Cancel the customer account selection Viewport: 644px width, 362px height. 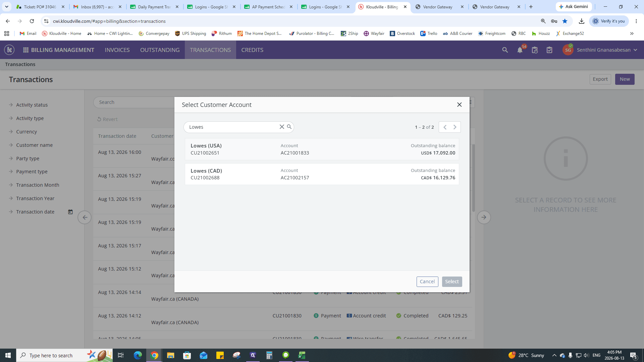coord(427,282)
